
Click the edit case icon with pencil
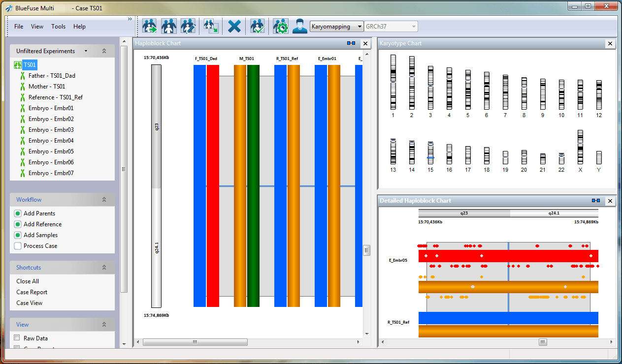click(x=188, y=26)
